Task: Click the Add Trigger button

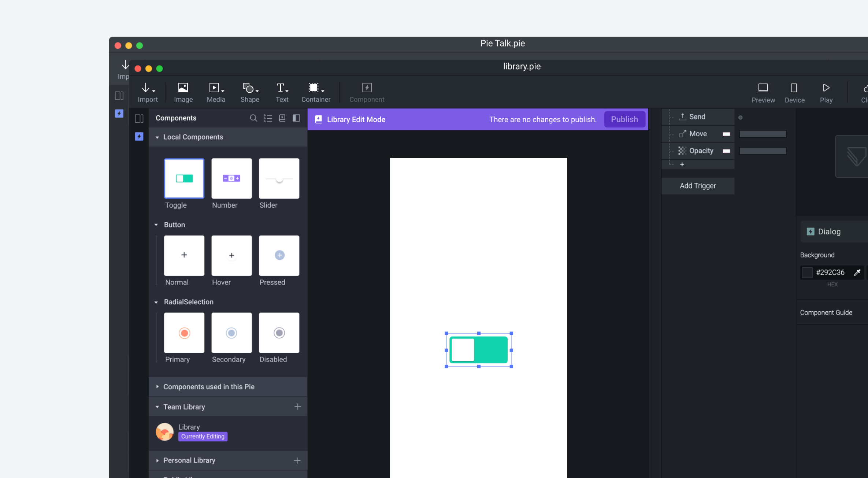Action: pos(697,186)
